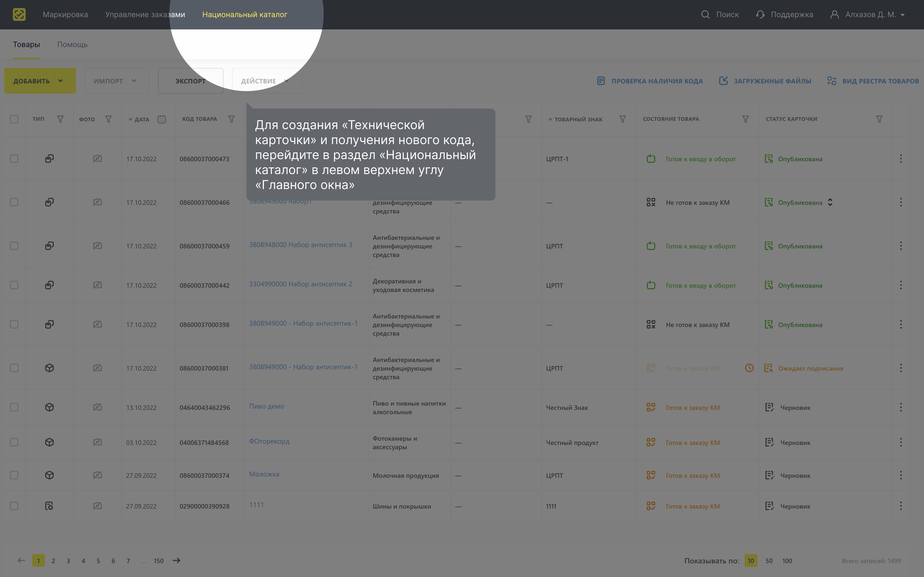
Task: Check the Пиво демо row checkbox
Action: 14,407
